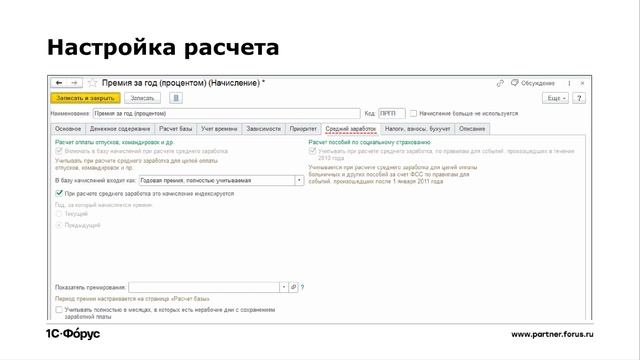
Task: Switch to the Учет времени tab
Action: [x=219, y=129]
